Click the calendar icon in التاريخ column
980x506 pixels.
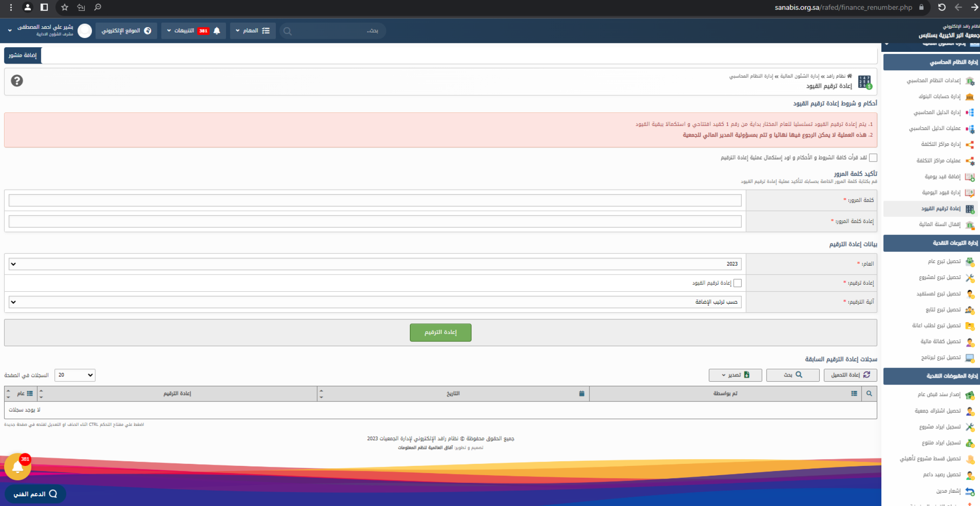(x=582, y=393)
